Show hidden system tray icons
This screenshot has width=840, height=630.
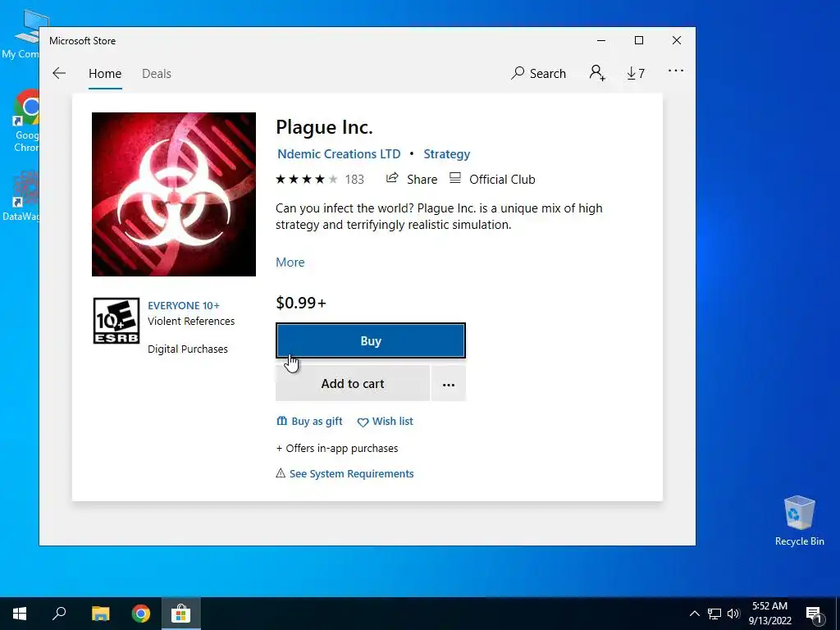pos(694,614)
